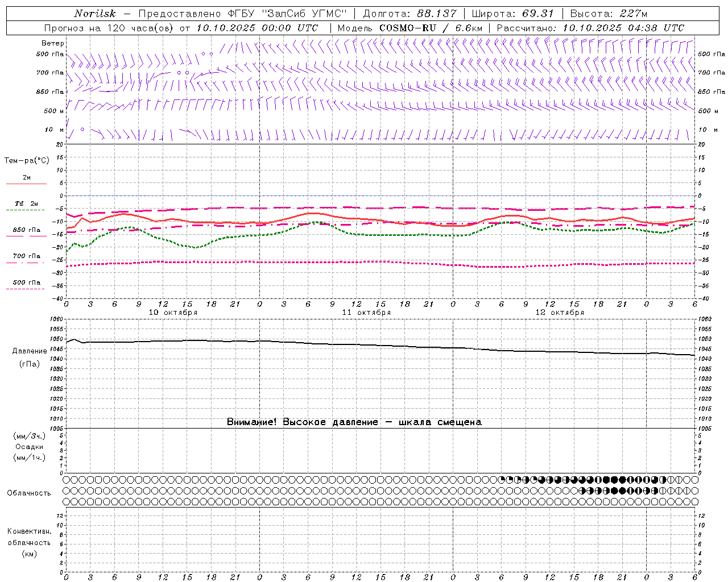Select the 'Облачность' cloud cover row label

click(x=29, y=493)
